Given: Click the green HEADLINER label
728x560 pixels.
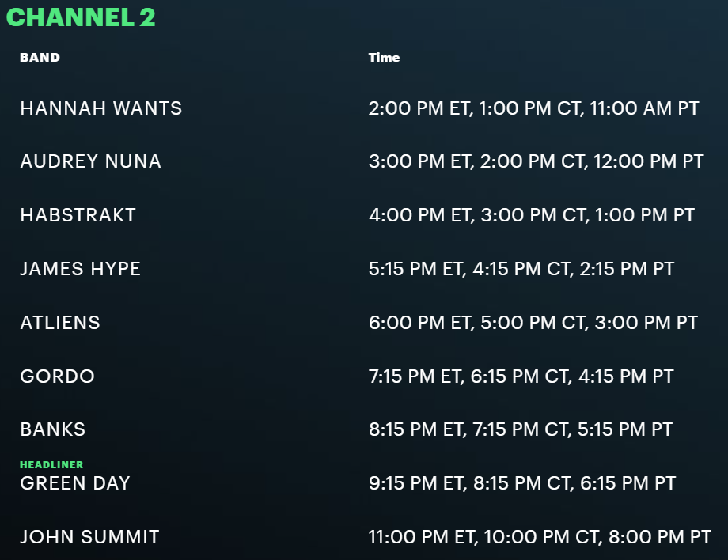Looking at the screenshot, I should point(51,464).
